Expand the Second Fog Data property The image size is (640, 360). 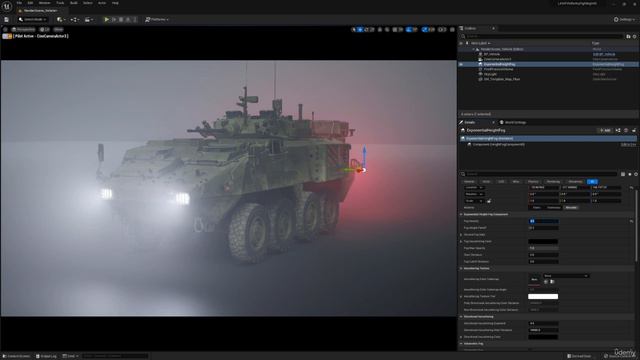point(462,235)
